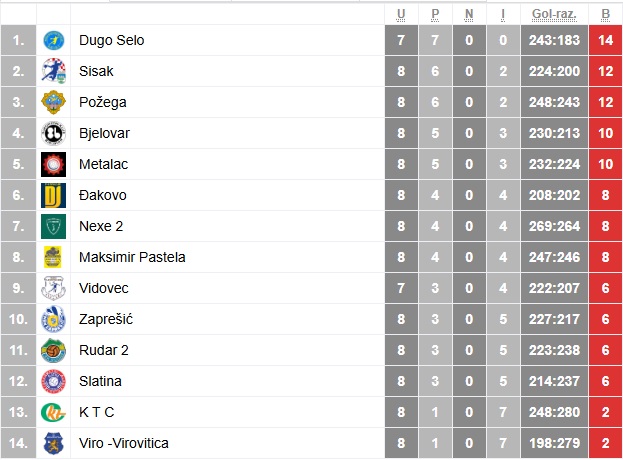Open the Maksimir Pastela team link
This screenshot has height=460, width=623.
(x=132, y=257)
